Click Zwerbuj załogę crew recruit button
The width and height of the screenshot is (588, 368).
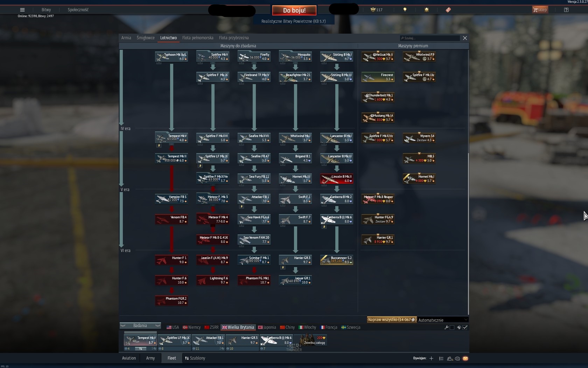pos(310,340)
